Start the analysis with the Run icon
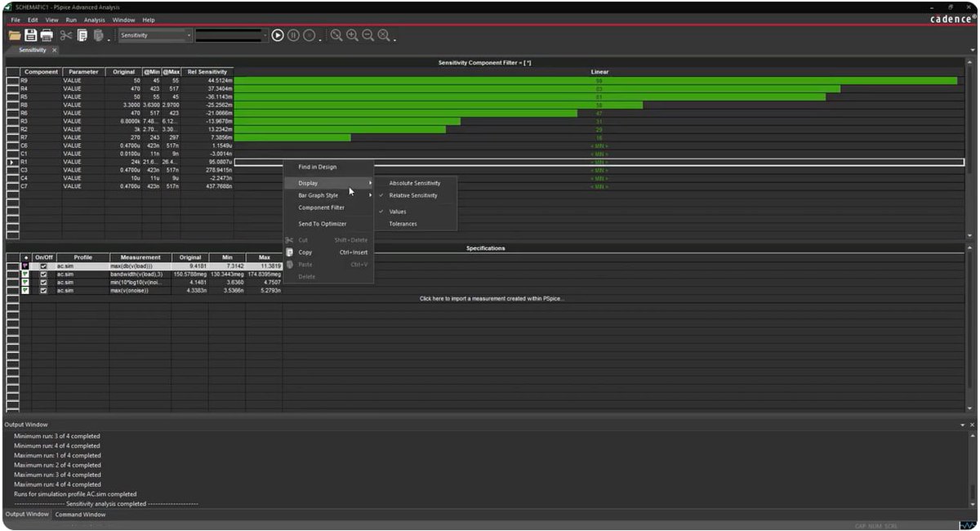The image size is (980, 531). [278, 35]
